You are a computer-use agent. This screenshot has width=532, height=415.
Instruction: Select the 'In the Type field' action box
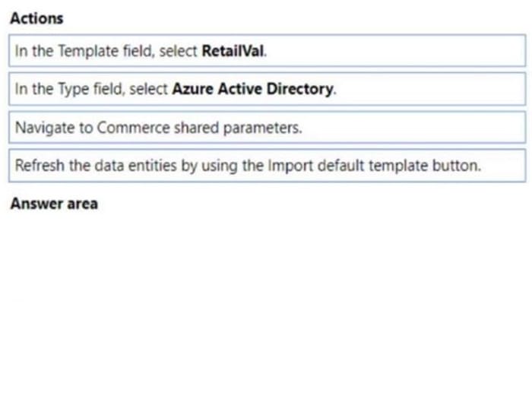tap(268, 89)
